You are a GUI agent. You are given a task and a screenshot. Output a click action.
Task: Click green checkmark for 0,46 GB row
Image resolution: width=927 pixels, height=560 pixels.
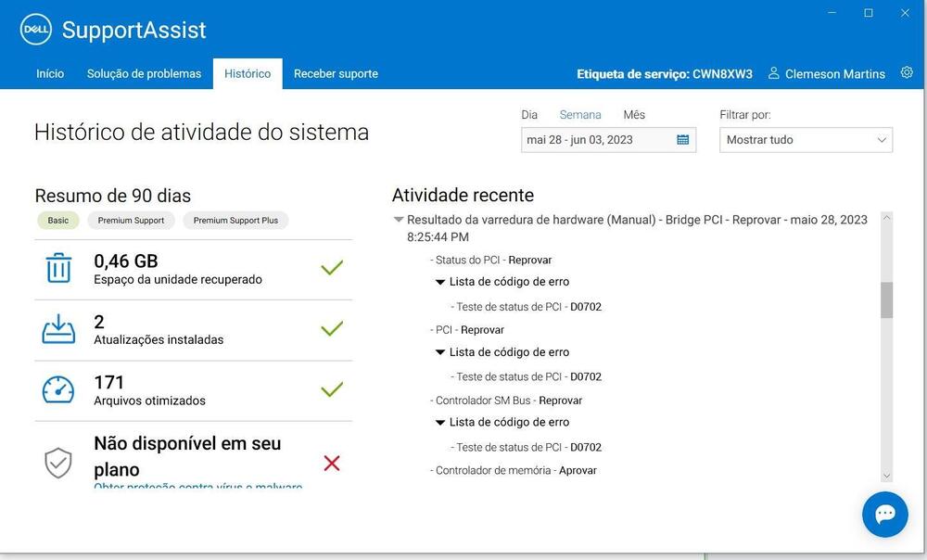[x=332, y=267]
